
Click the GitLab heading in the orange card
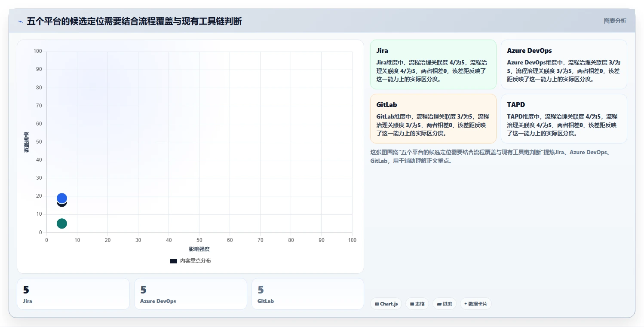(386, 105)
